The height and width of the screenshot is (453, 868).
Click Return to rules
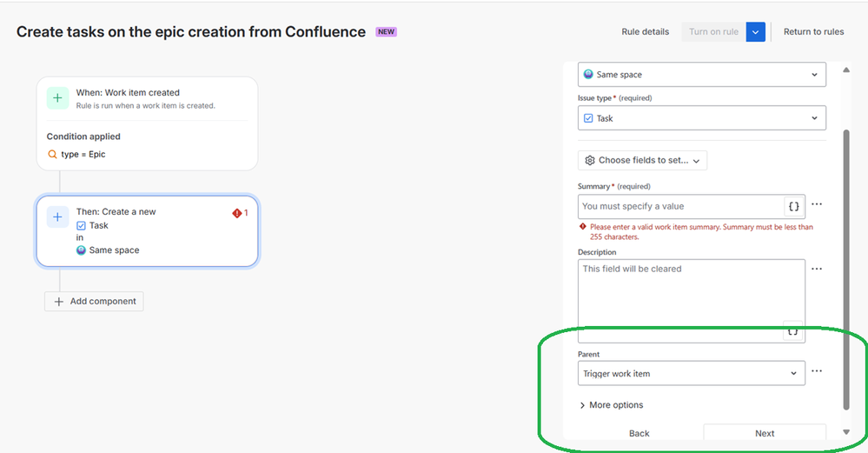[813, 32]
